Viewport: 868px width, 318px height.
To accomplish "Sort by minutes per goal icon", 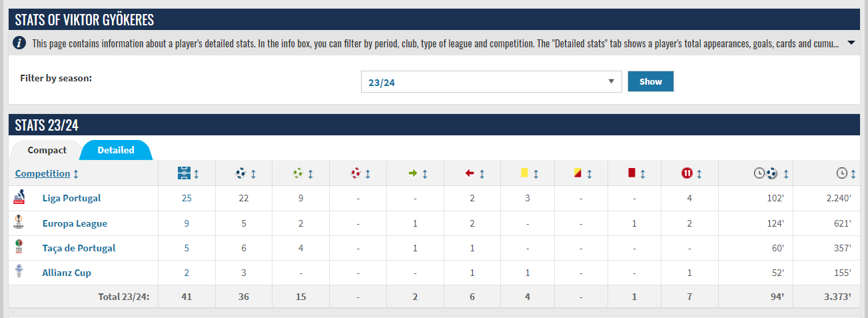I will pos(766,173).
